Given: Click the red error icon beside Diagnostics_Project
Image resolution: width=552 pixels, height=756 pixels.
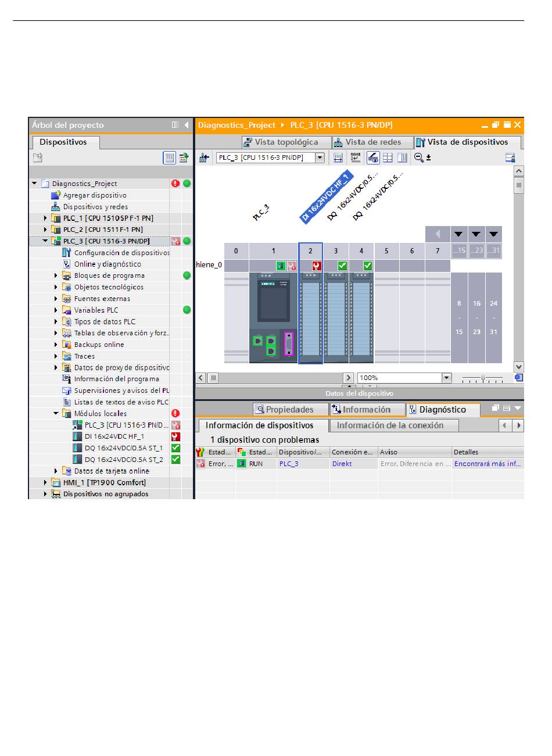Looking at the screenshot, I should tap(175, 184).
